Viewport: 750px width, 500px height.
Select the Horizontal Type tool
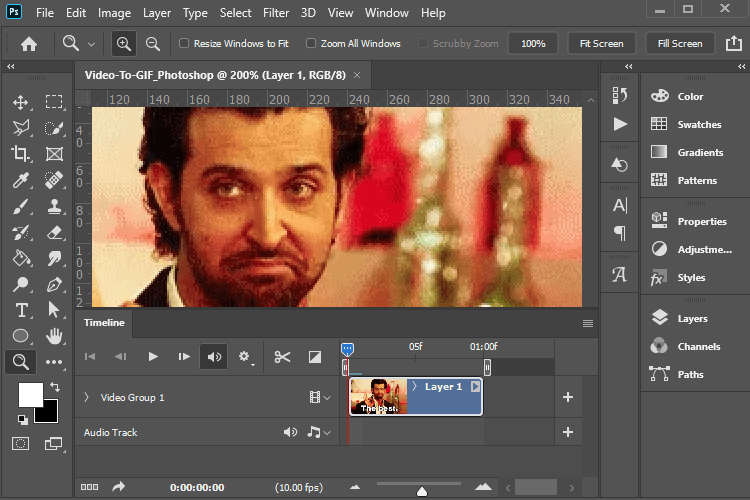point(22,310)
